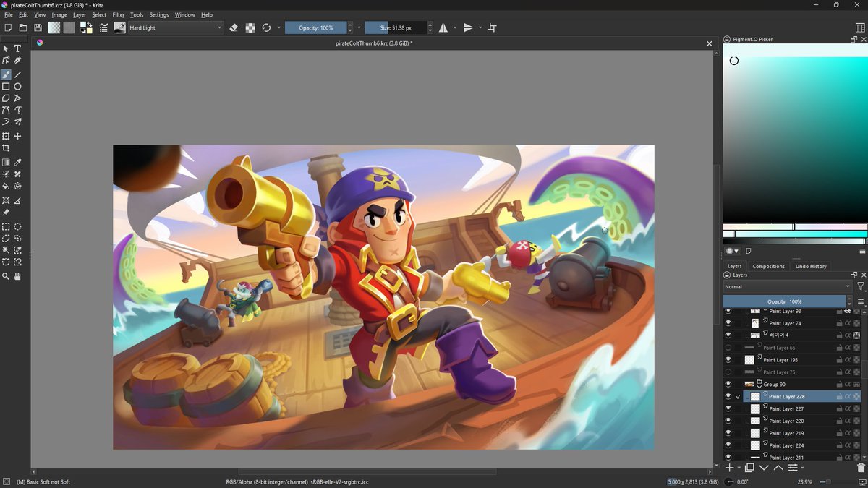This screenshot has width=868, height=488.
Task: Expand arrow after the brush Opacity slider
Action: coord(359,27)
